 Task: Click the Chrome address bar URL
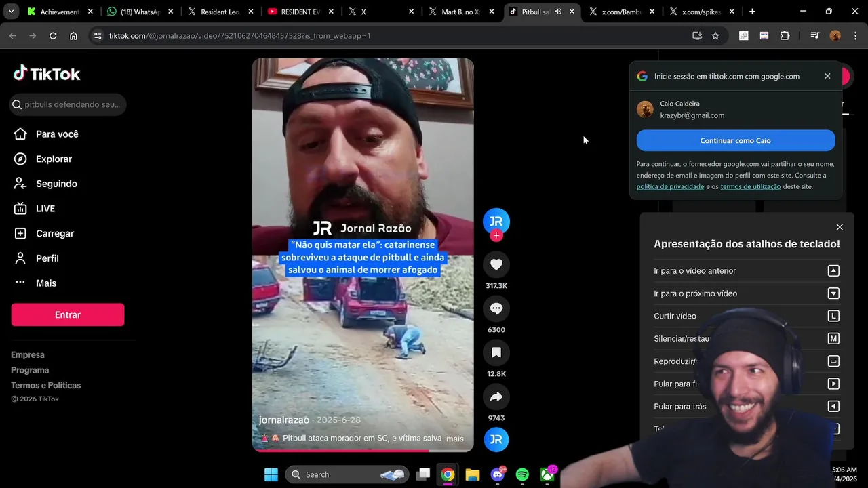coord(240,35)
